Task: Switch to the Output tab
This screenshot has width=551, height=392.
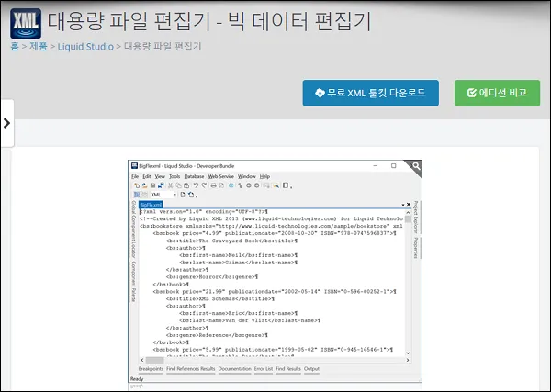Action: tap(311, 369)
